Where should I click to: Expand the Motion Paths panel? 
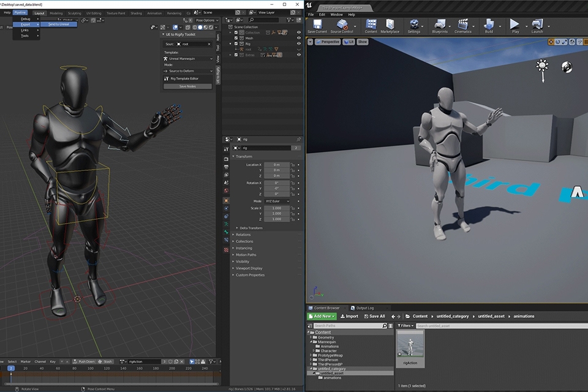pyautogui.click(x=246, y=255)
